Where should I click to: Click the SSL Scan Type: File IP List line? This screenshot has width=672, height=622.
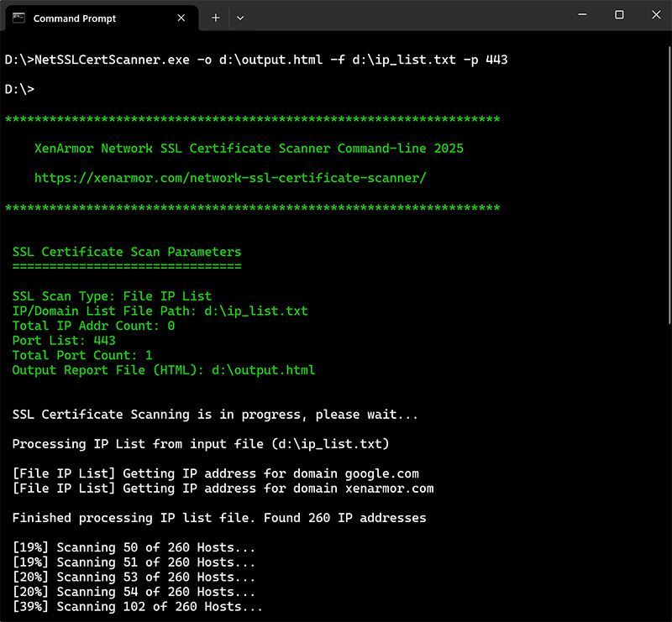tap(112, 296)
